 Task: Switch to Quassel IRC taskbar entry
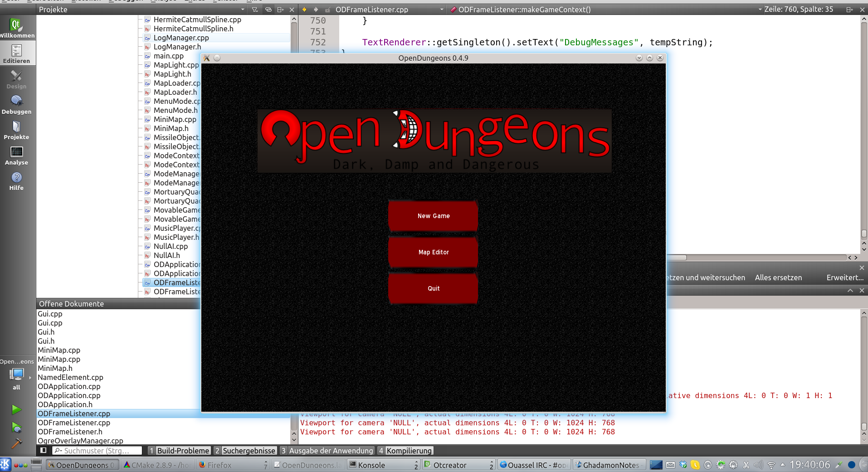point(534,465)
